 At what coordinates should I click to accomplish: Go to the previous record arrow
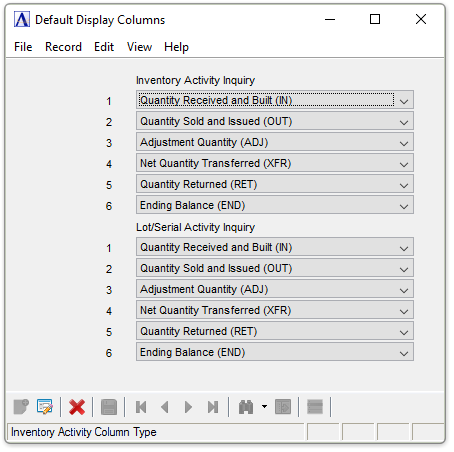165,407
